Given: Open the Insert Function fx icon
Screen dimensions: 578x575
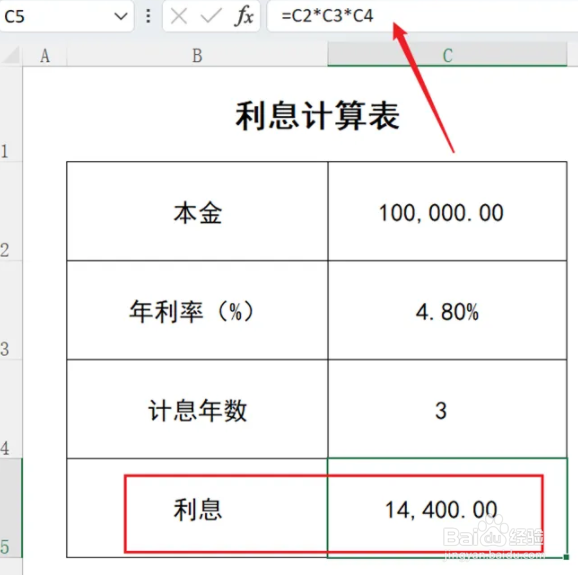Looking at the screenshot, I should [243, 16].
